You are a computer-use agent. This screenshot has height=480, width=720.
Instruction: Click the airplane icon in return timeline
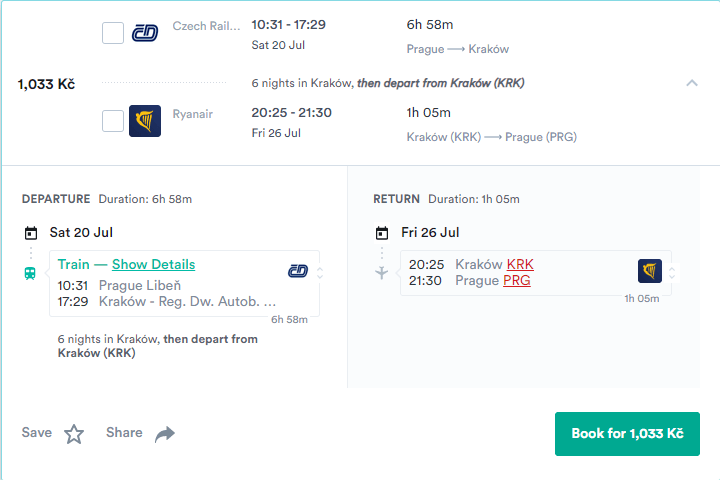[x=381, y=272]
